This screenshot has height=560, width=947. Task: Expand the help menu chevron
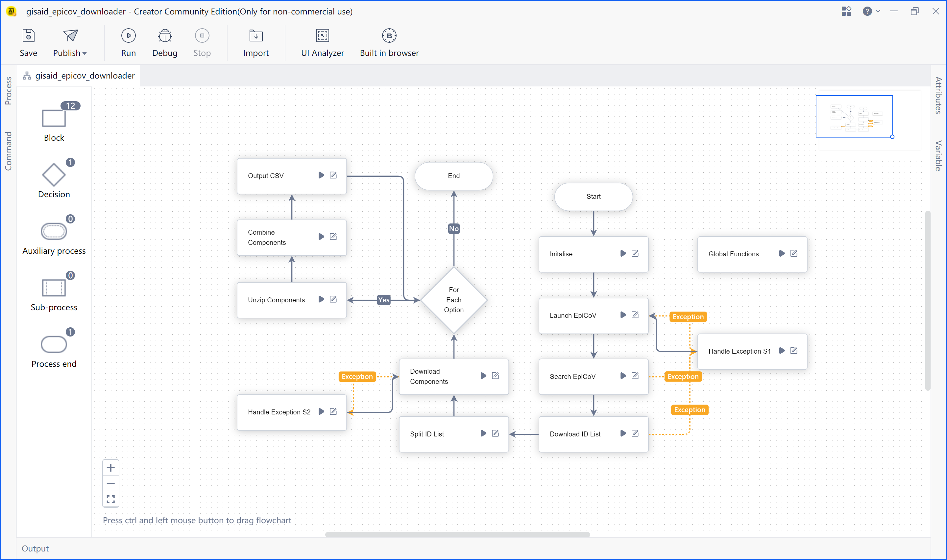[878, 11]
